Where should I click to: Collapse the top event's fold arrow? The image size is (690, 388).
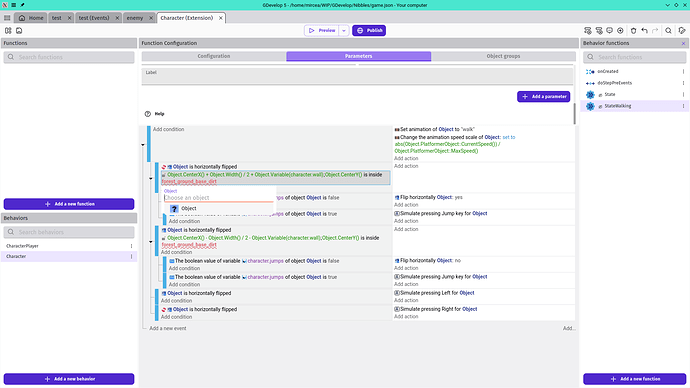[143, 145]
